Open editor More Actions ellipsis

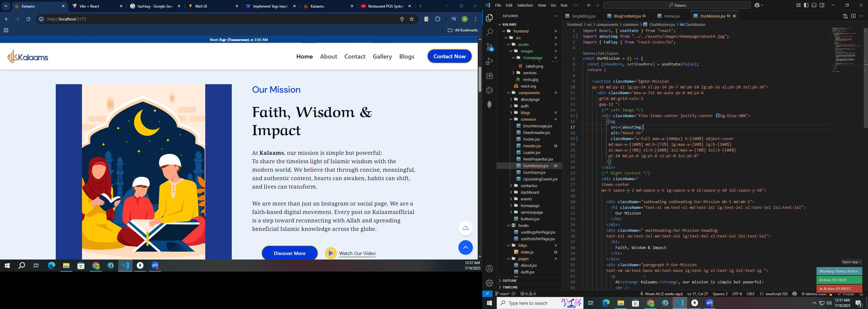(861, 16)
